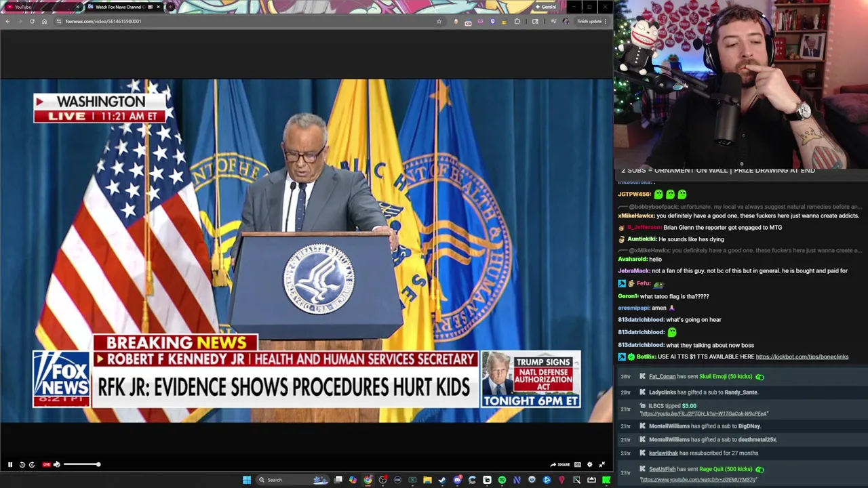Pause the Fox News video
The width and height of the screenshot is (868, 488).
(x=10, y=464)
